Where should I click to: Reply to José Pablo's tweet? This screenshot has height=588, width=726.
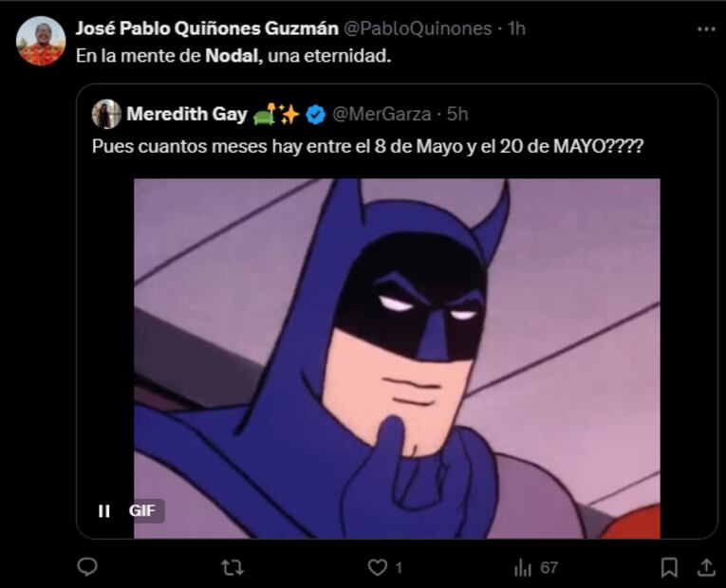pyautogui.click(x=87, y=567)
